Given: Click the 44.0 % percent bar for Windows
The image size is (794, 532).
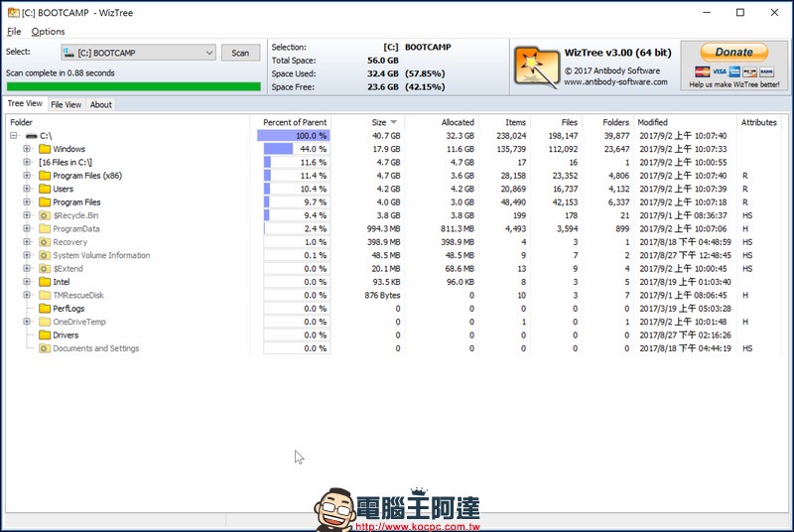Looking at the screenshot, I should click(297, 149).
